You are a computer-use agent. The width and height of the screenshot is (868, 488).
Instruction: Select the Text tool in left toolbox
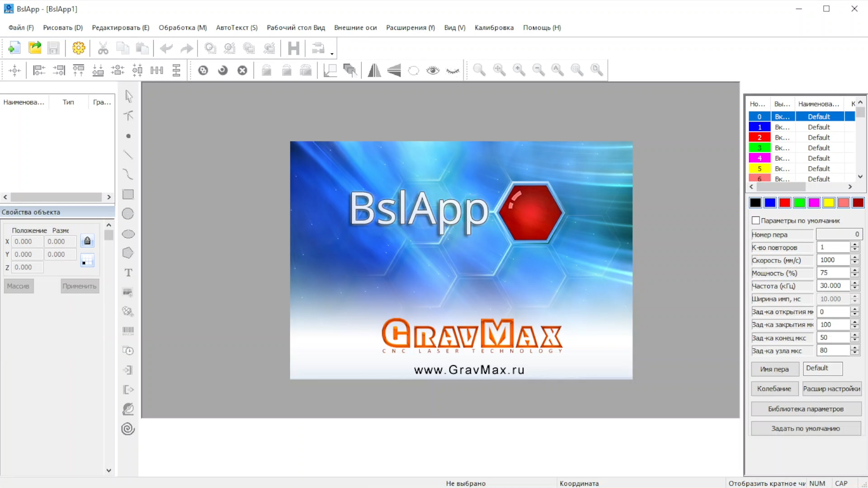pos(128,273)
